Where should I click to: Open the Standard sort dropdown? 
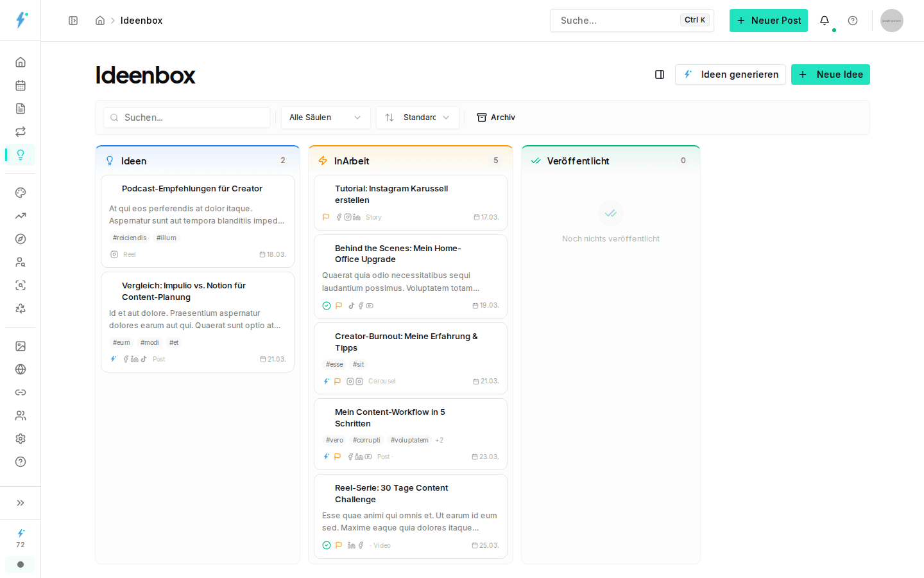(417, 117)
